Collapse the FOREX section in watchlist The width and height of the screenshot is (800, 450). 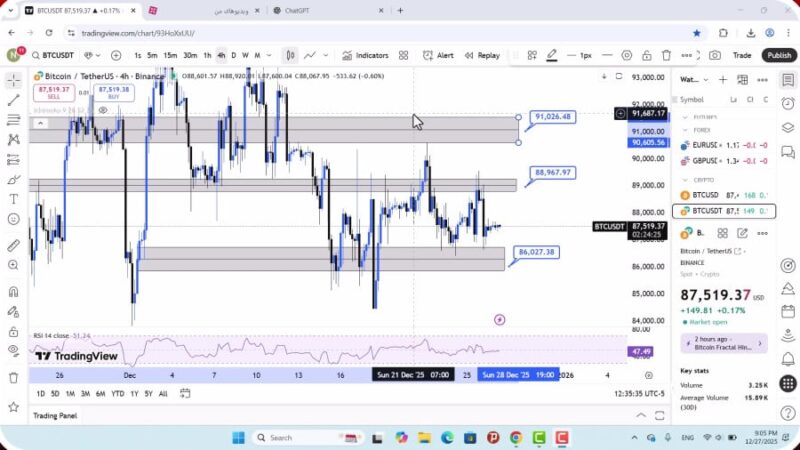686,128
